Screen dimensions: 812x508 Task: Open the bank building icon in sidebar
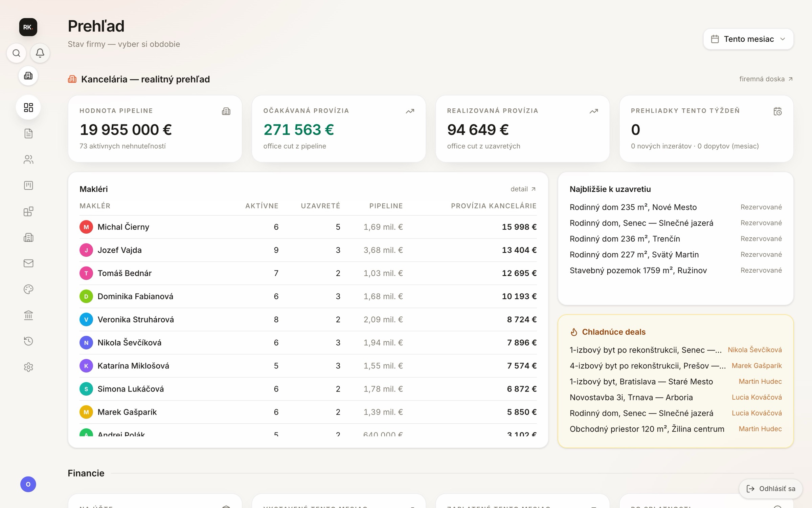click(x=28, y=315)
